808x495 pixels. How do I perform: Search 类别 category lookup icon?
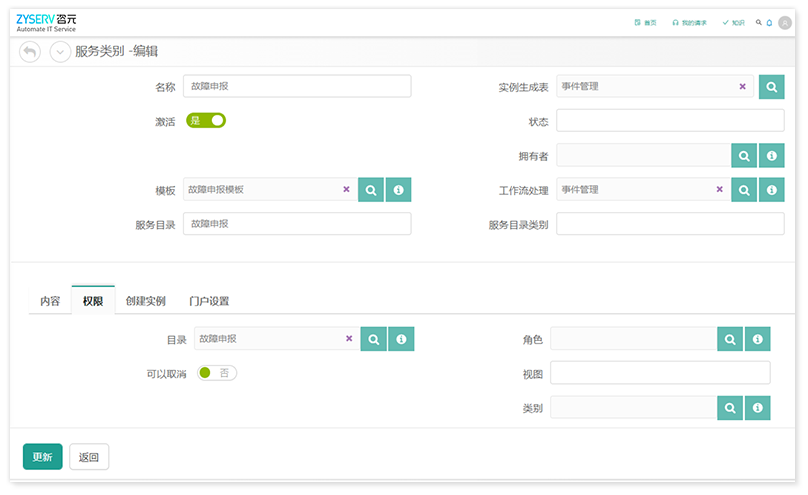coord(730,408)
